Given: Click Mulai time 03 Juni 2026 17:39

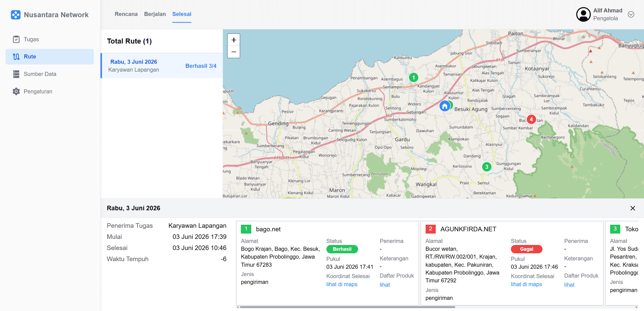Looking at the screenshot, I should tap(199, 237).
